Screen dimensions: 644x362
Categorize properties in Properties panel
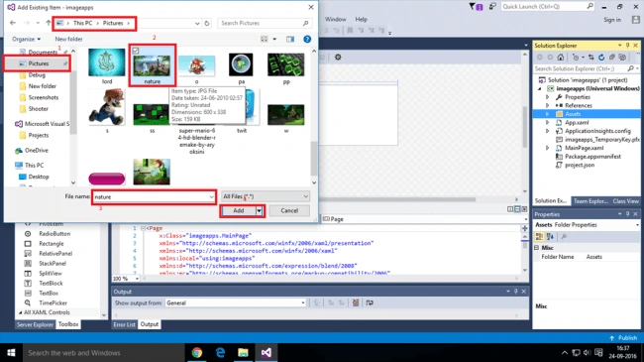[539, 236]
